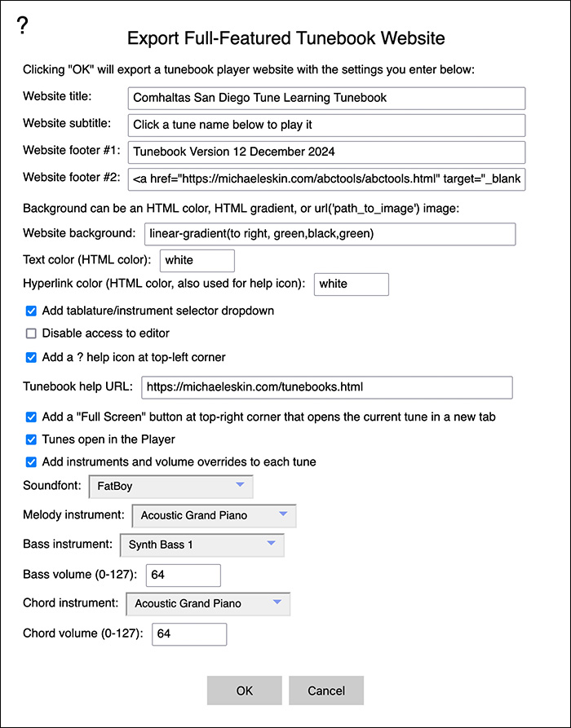Image resolution: width=571 pixels, height=728 pixels.
Task: Open the Soundfont dropdown showing FatBoy
Action: (171, 487)
